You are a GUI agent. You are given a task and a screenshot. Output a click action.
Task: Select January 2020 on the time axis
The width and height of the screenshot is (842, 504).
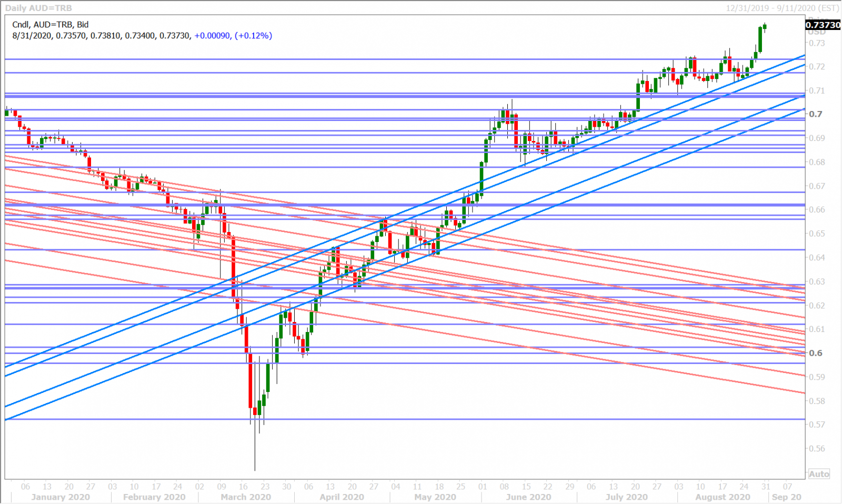pyautogui.click(x=61, y=497)
